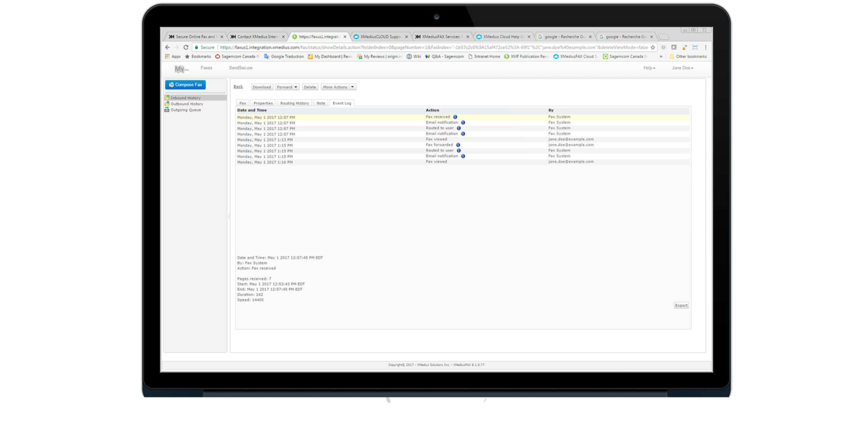
Task: Switch to the Properties tab
Action: coord(263,103)
